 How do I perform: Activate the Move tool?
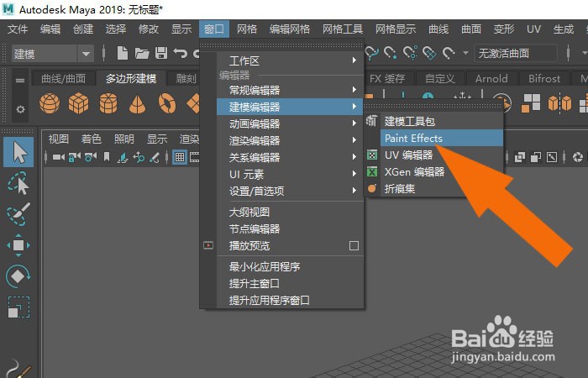click(18, 245)
